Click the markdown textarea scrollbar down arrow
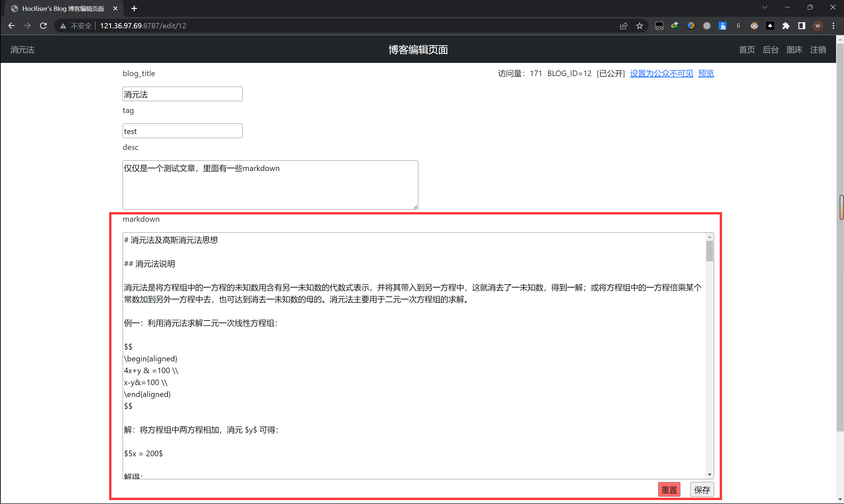Image resolution: width=844 pixels, height=504 pixels. click(709, 474)
